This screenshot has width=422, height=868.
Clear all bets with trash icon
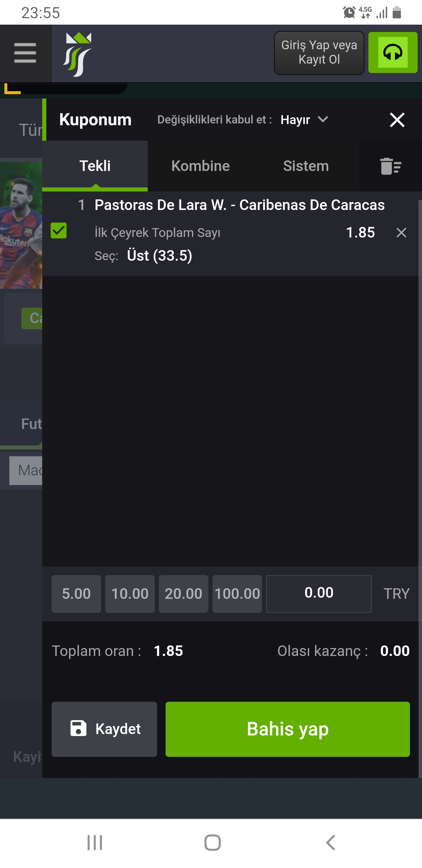391,166
